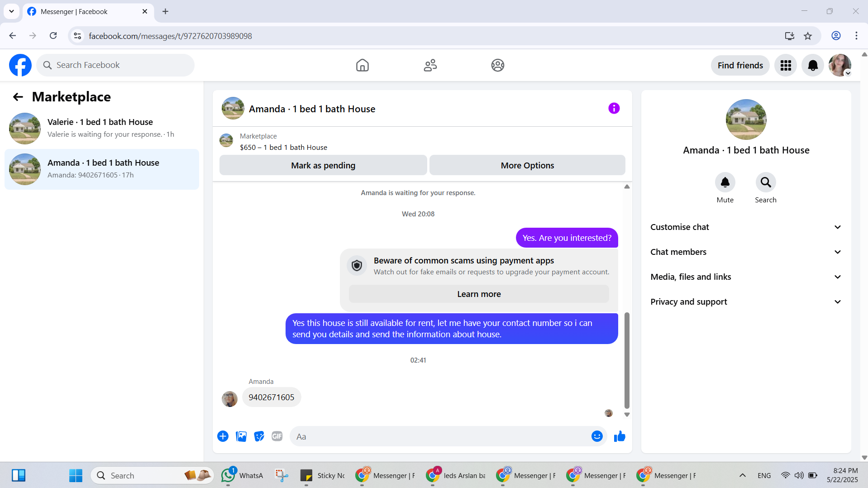Viewport: 868px width, 488px height.
Task: Expand Privacy and support section
Action: [746, 302]
